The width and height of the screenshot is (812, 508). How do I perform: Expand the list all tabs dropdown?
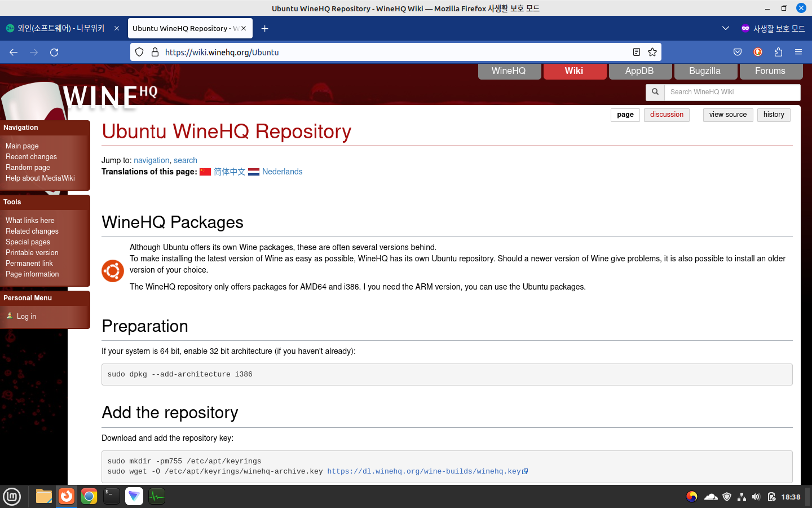tap(726, 28)
